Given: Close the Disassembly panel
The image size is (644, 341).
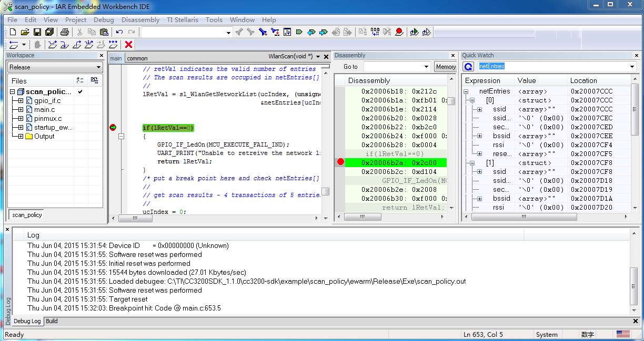Looking at the screenshot, I should (x=453, y=55).
